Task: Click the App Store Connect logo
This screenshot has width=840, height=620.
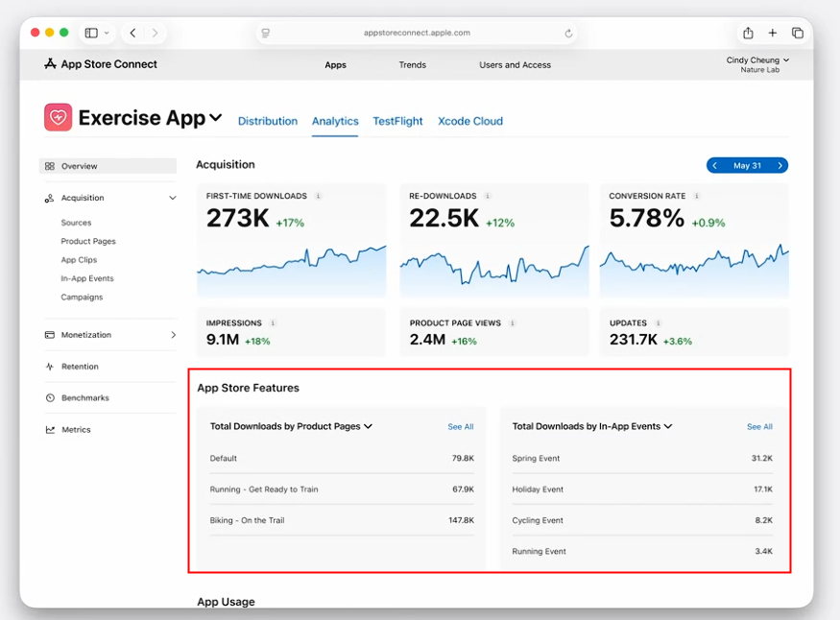Action: [x=101, y=64]
